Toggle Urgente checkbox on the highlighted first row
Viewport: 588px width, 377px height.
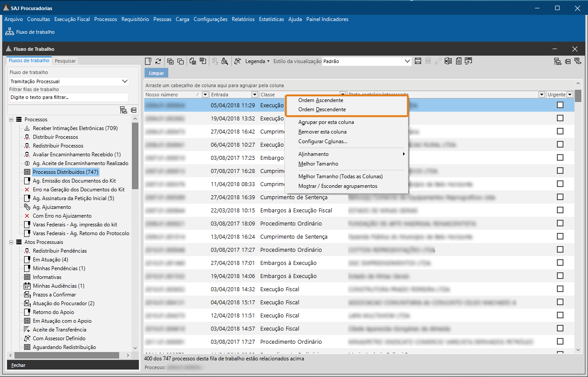tap(560, 105)
